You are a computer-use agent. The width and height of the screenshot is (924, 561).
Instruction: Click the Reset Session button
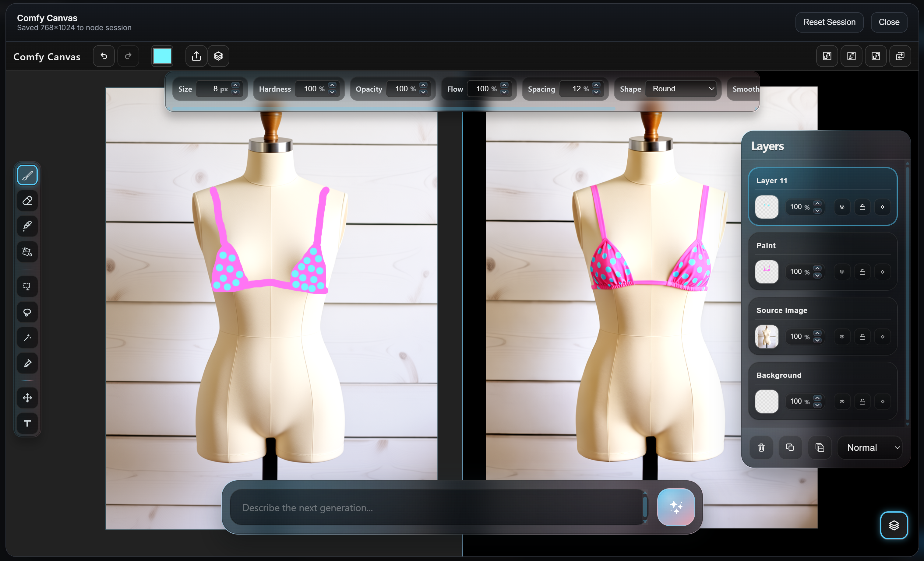pos(829,22)
